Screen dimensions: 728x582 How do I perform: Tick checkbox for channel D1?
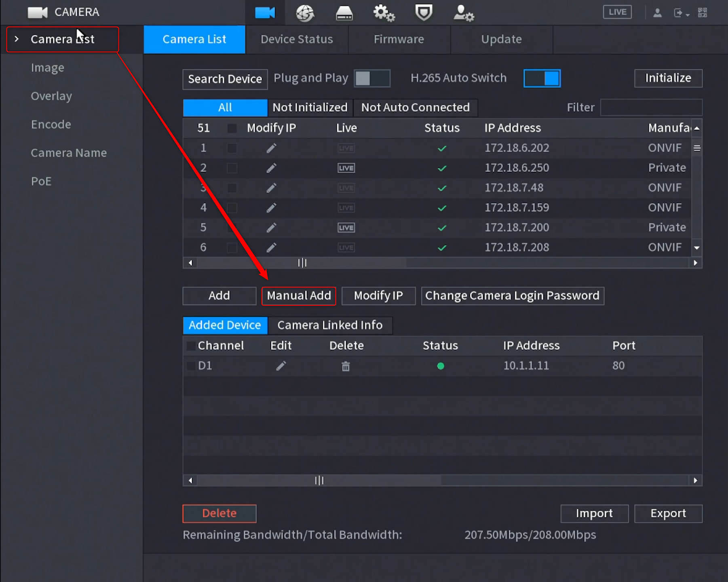click(x=191, y=366)
